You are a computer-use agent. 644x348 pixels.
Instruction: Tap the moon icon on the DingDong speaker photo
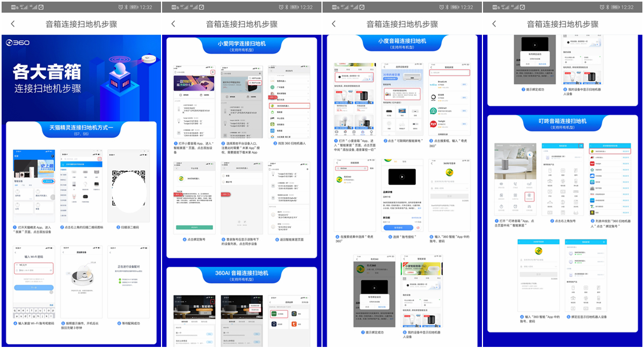(x=530, y=154)
